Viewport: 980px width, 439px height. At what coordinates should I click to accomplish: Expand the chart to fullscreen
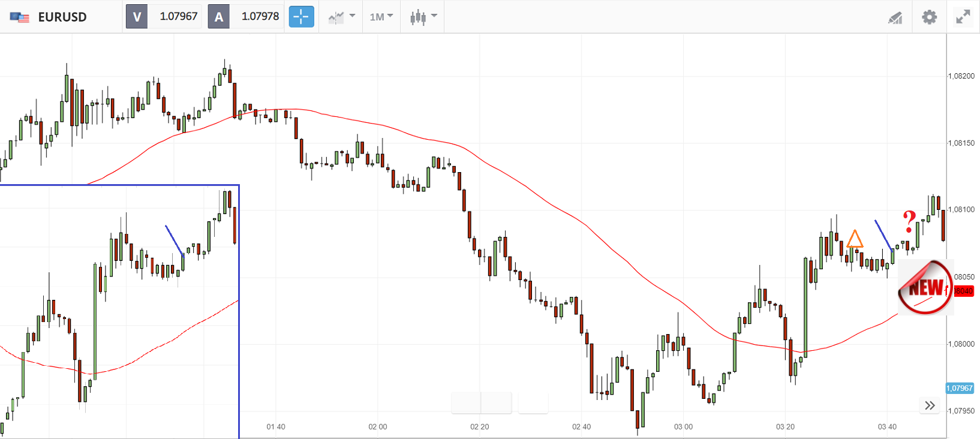point(963,17)
